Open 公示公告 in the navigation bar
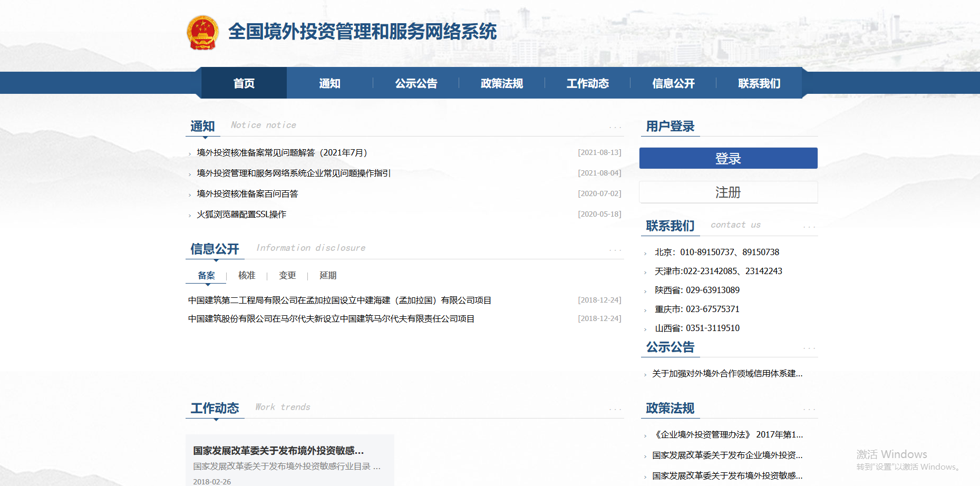 (x=416, y=83)
